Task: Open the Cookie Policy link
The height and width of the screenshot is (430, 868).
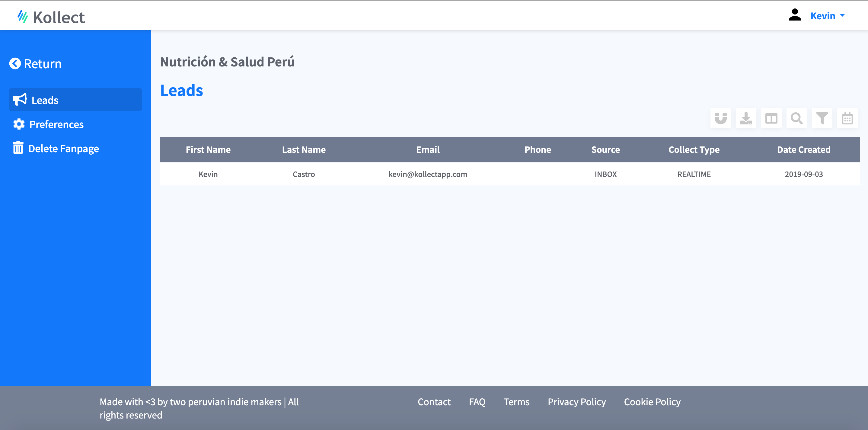Action: tap(652, 402)
